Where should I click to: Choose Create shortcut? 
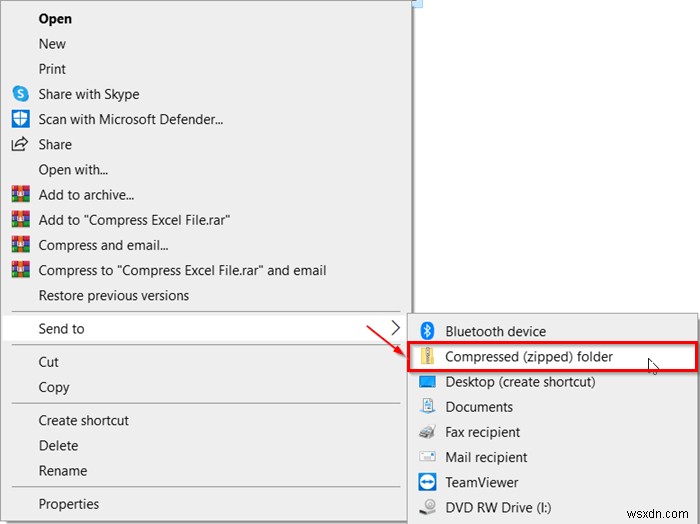[x=207, y=420]
